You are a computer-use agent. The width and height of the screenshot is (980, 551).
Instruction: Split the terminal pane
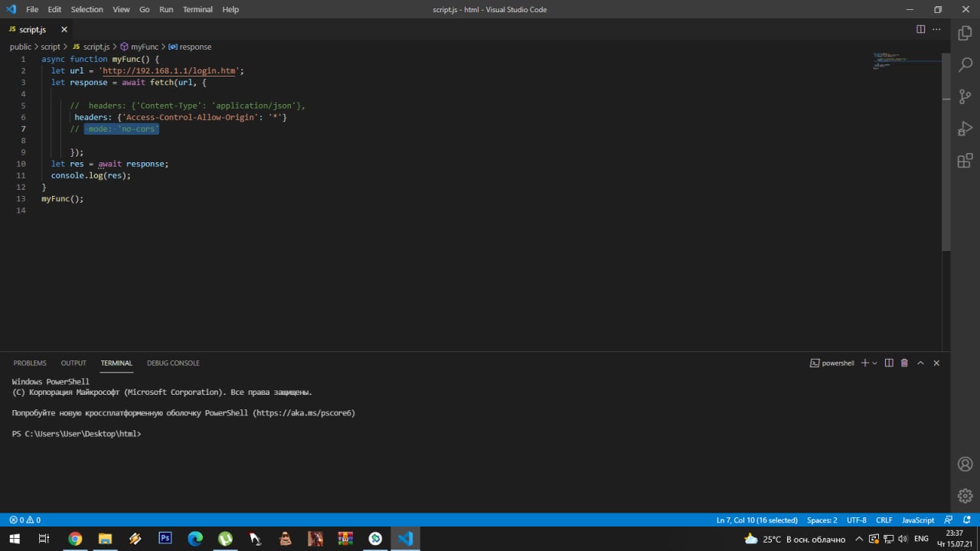pyautogui.click(x=889, y=363)
